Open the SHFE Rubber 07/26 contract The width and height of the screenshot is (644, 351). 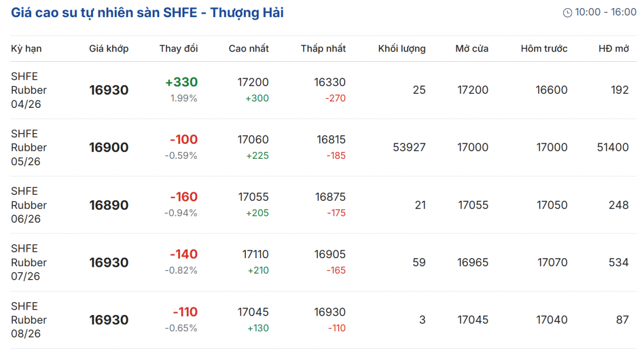(x=28, y=262)
